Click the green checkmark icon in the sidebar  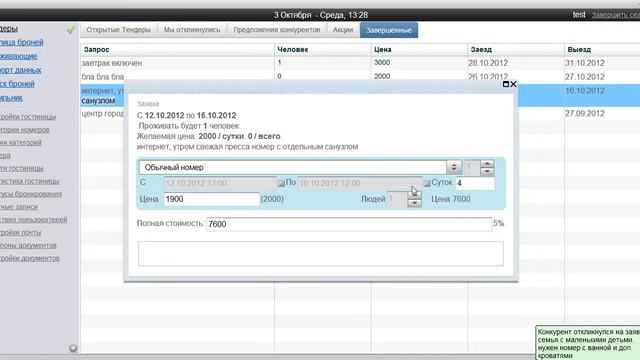[x=71, y=29]
